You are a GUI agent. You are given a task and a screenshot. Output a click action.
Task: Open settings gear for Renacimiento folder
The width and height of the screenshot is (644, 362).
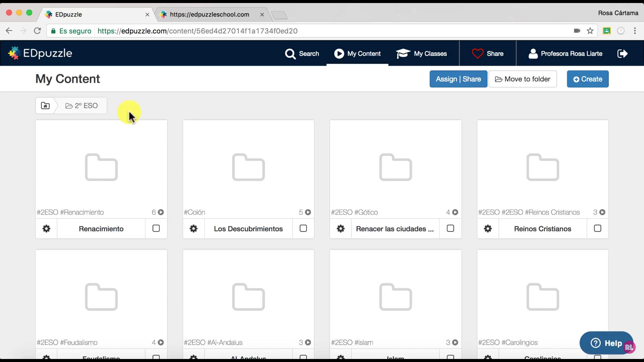(46, 229)
